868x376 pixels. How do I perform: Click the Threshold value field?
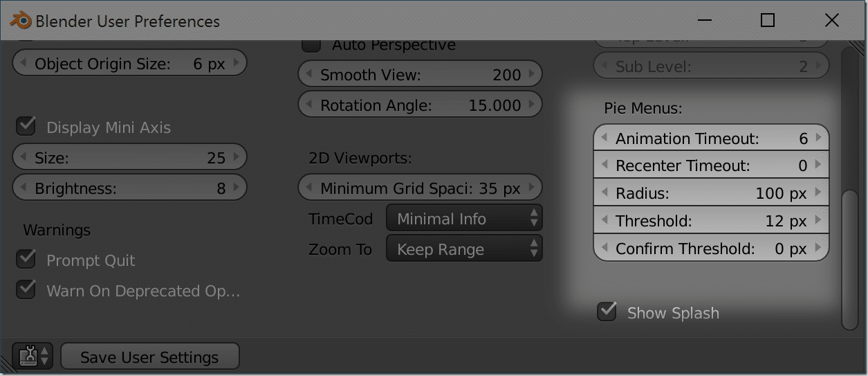click(x=711, y=221)
